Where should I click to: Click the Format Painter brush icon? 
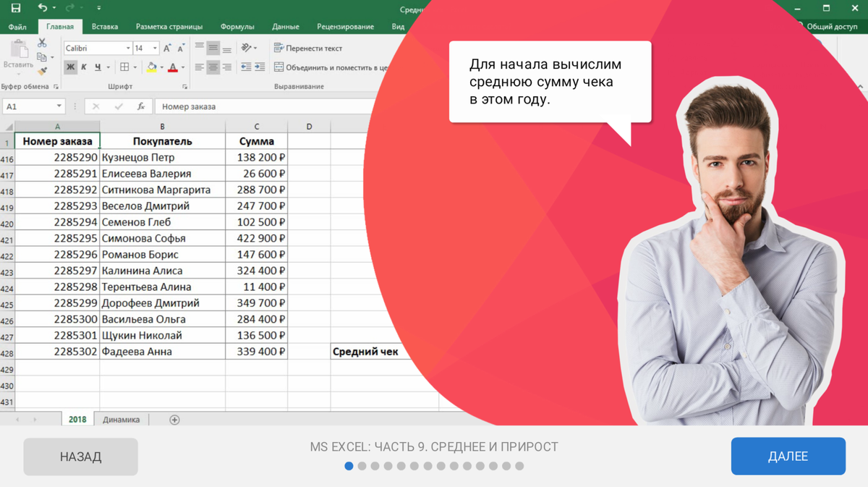click(42, 71)
